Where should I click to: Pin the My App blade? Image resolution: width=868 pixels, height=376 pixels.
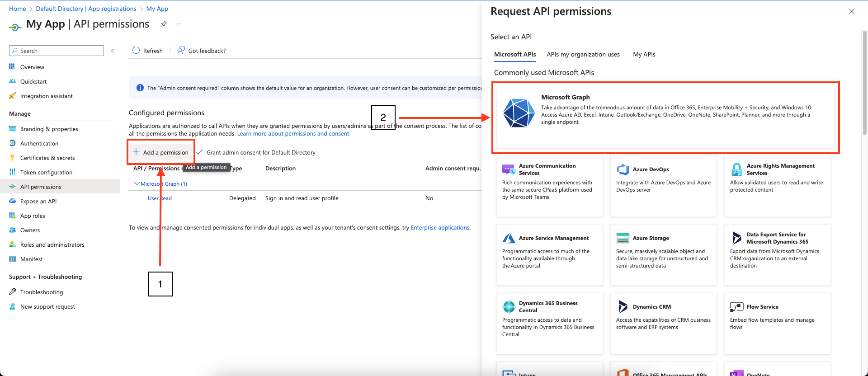(164, 24)
